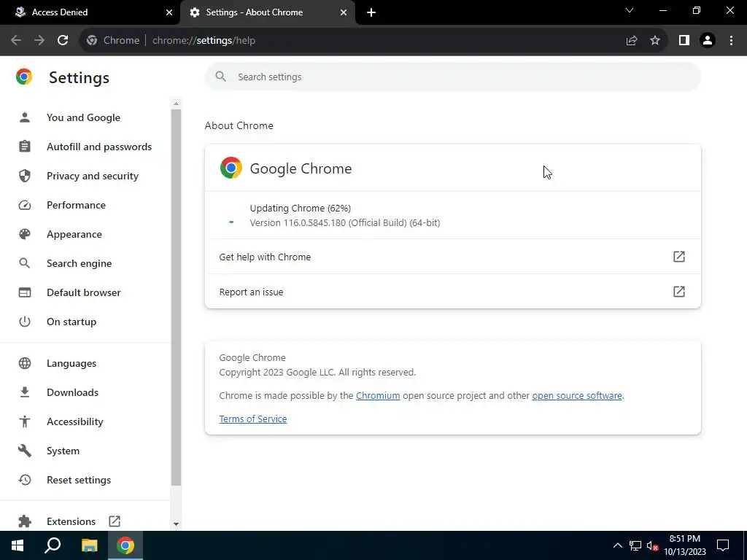
Task: Click the On startup power icon
Action: pyautogui.click(x=25, y=322)
